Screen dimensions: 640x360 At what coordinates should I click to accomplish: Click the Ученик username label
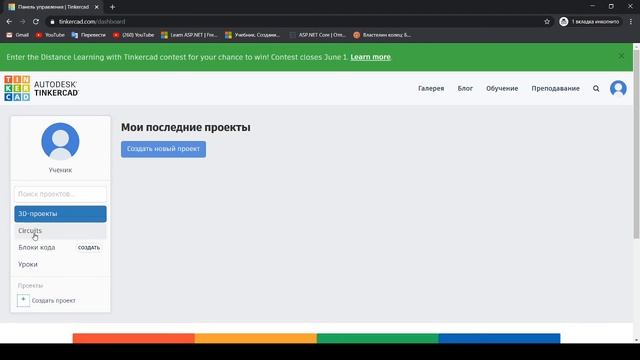coord(60,170)
